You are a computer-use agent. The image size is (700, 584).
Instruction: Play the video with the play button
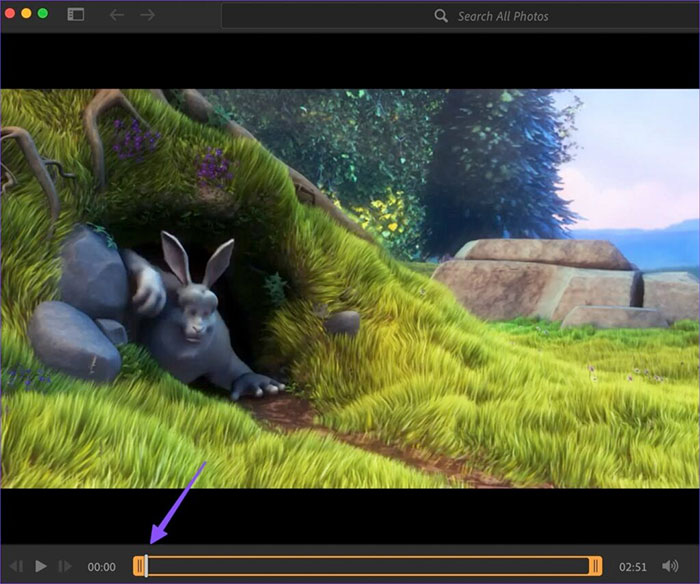pos(41,566)
